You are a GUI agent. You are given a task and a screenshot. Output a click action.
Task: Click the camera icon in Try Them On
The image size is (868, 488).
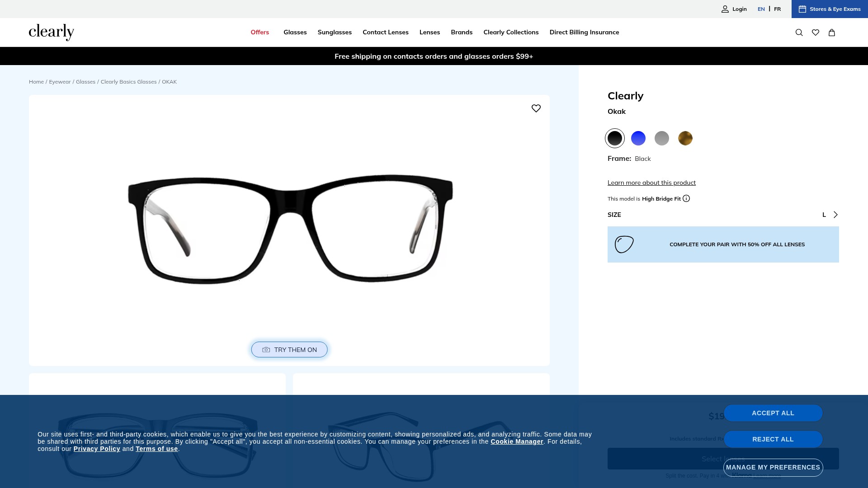pos(266,350)
